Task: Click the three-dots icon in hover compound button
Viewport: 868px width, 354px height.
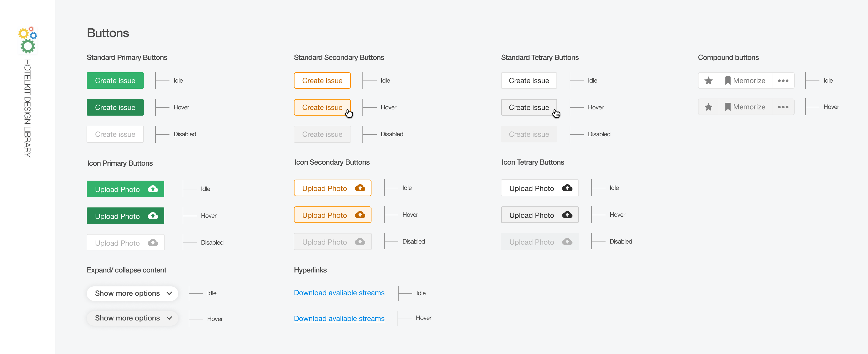Action: [783, 107]
